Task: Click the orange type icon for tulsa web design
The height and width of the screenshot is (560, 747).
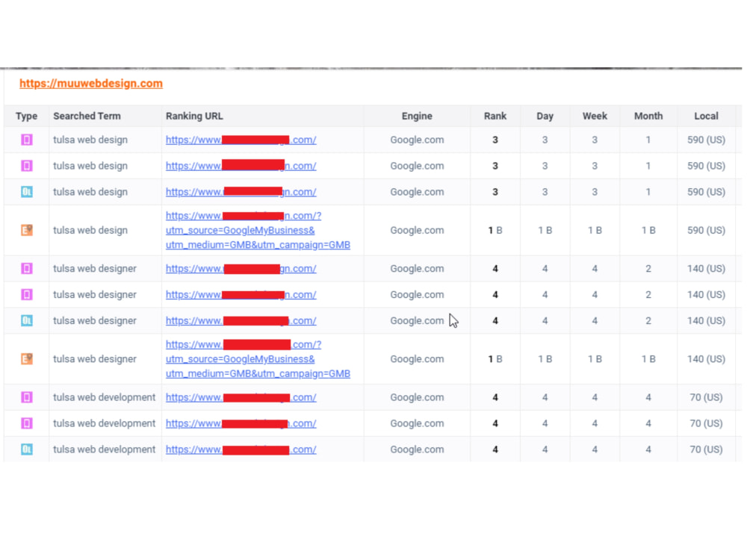Action: (27, 230)
